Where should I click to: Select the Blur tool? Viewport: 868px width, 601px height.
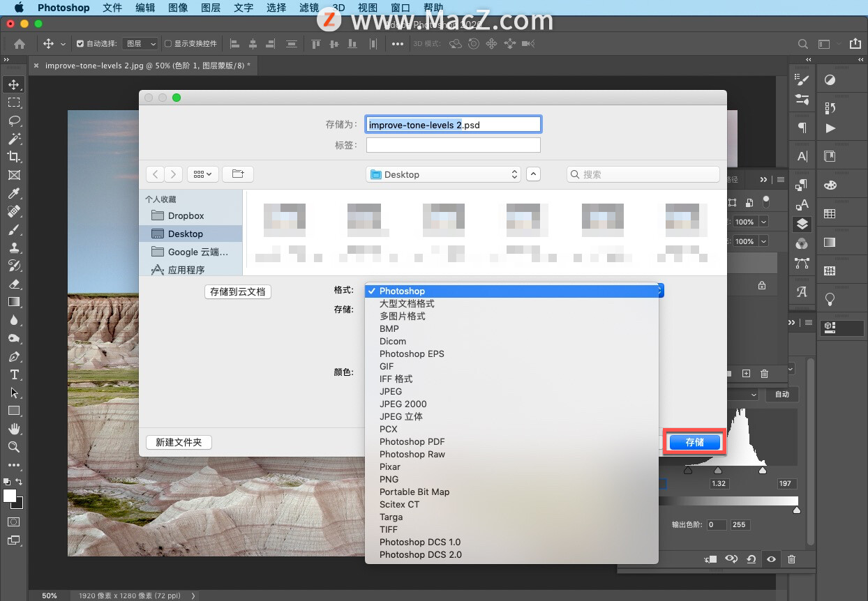pos(13,320)
